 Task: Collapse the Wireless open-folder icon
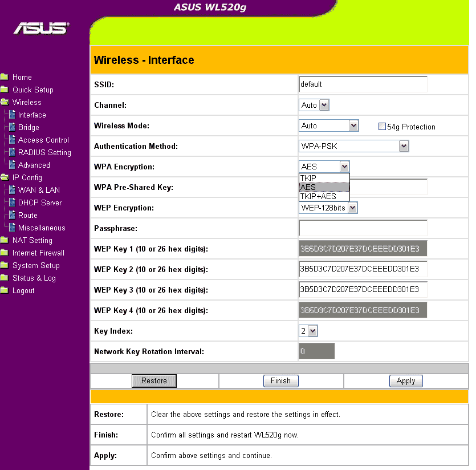[x=5, y=102]
